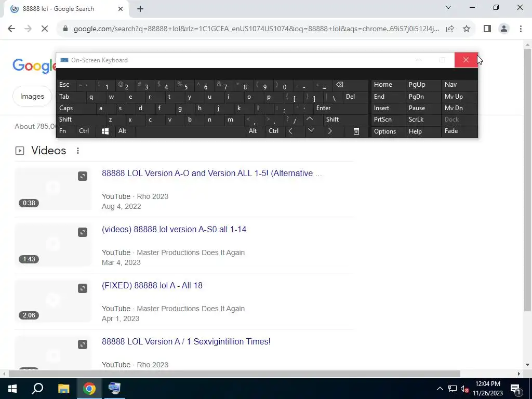Click the 0:38 video thumbnail
Screen dimensions: 532x399
coord(53,189)
